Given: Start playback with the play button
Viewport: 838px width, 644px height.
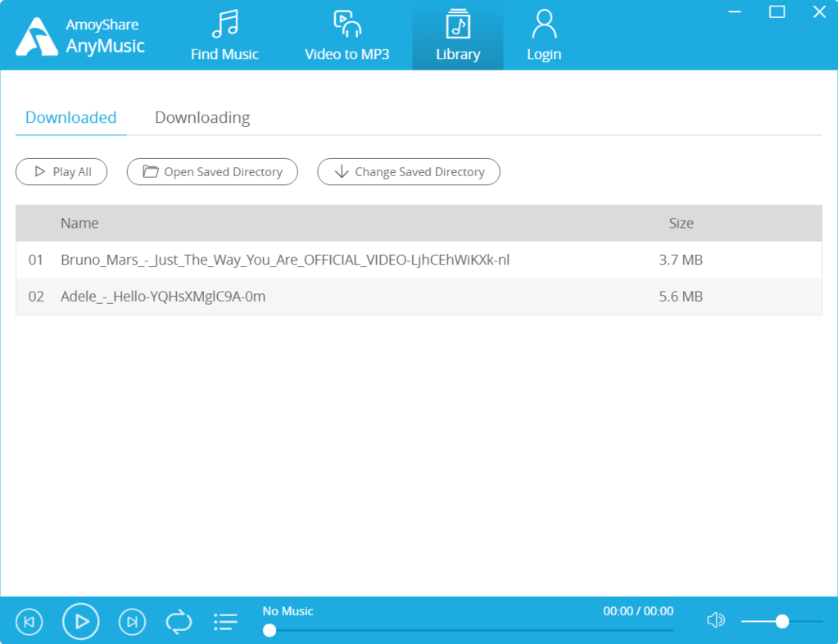Looking at the screenshot, I should coord(81,622).
